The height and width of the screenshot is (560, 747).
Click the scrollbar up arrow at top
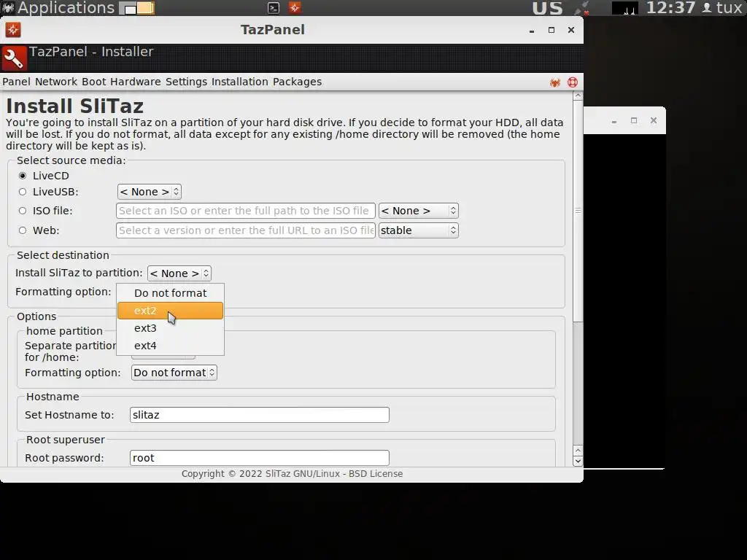pos(578,96)
